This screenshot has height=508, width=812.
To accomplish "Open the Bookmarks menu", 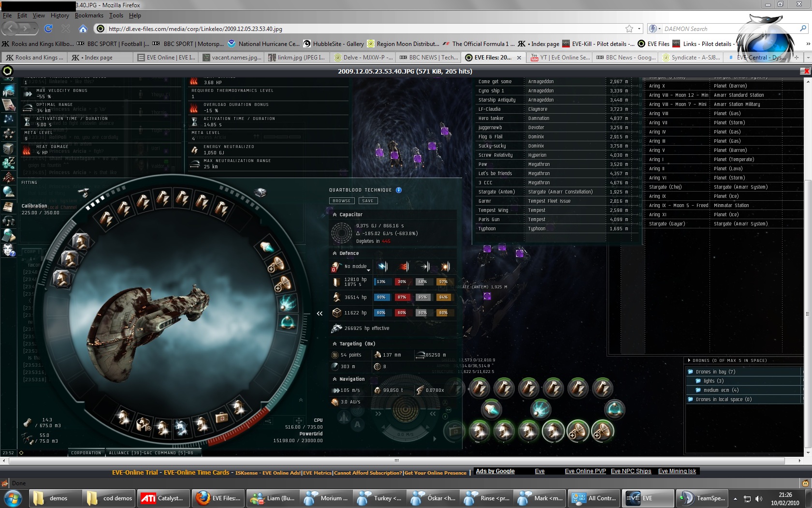I will (89, 15).
